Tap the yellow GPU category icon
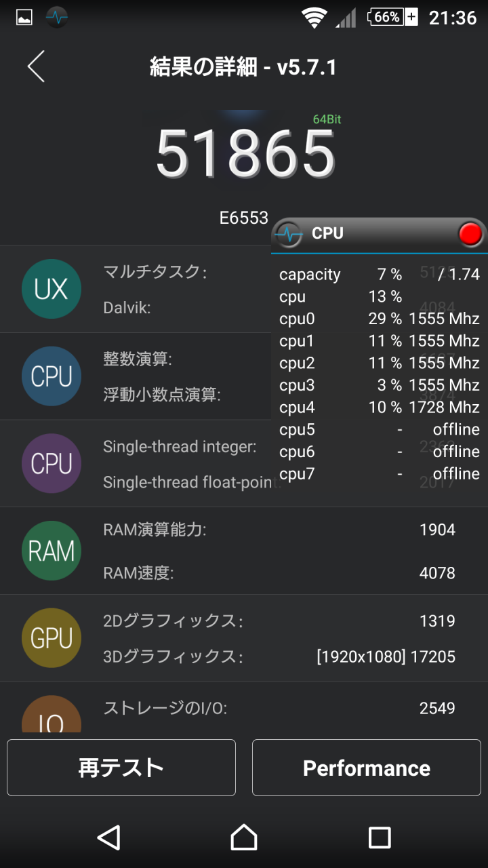The width and height of the screenshot is (488, 868). (x=52, y=638)
